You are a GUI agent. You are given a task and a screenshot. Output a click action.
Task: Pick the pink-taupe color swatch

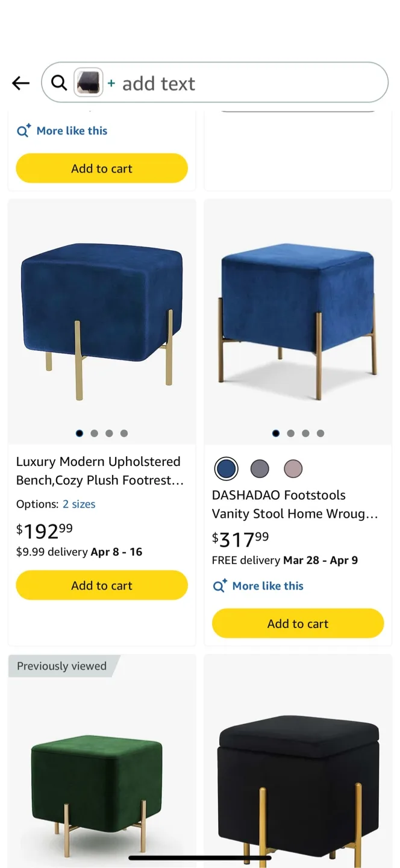point(293,468)
